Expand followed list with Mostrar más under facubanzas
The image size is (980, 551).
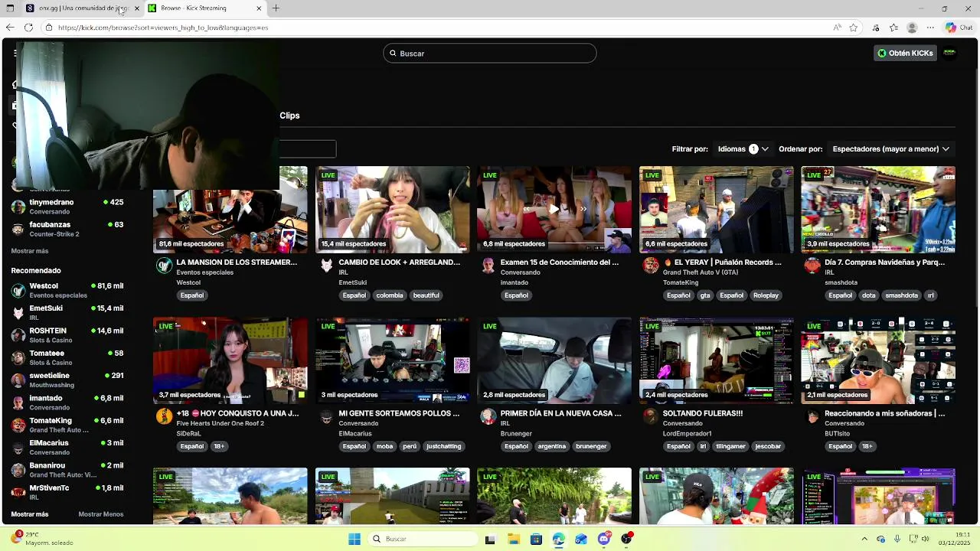(x=30, y=251)
